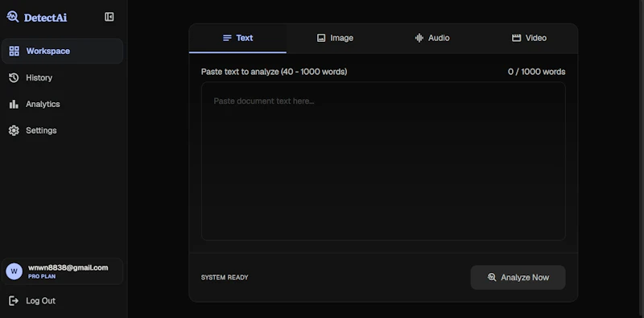Image resolution: width=644 pixels, height=318 pixels.
Task: Switch to the Audio tab
Action: click(432, 38)
